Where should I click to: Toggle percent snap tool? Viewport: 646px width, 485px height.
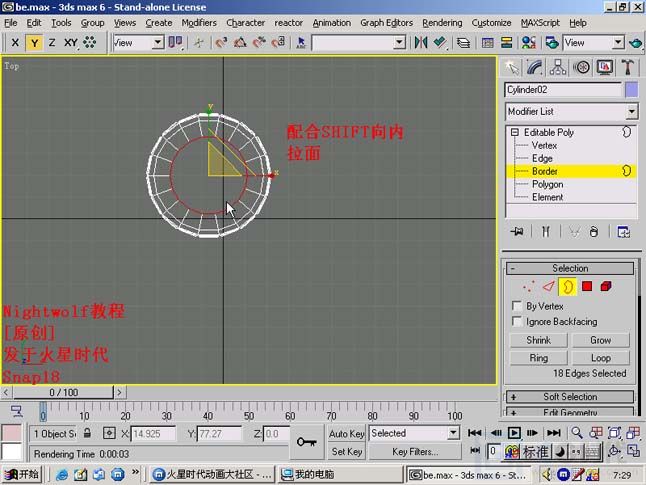point(259,42)
